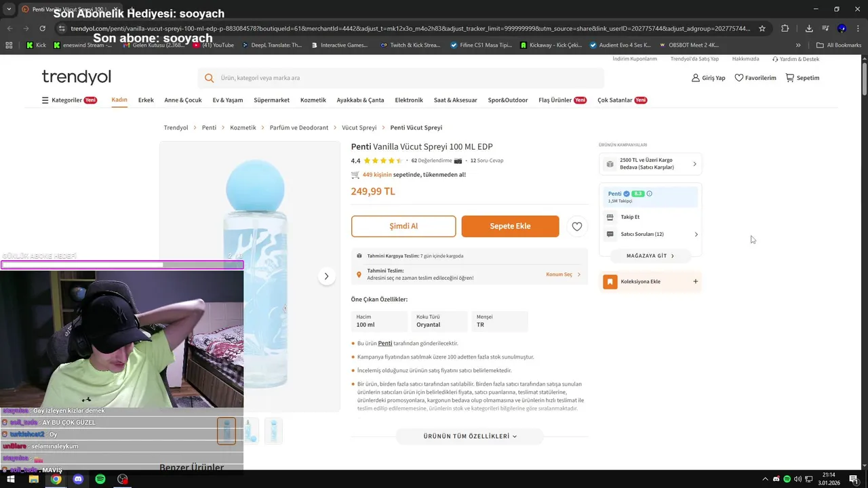Click the search magnifier icon
This screenshot has width=868, height=488.
click(x=209, y=78)
